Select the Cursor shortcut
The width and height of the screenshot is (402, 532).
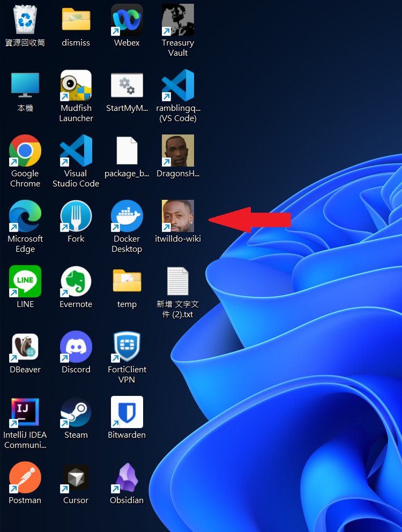point(76,477)
